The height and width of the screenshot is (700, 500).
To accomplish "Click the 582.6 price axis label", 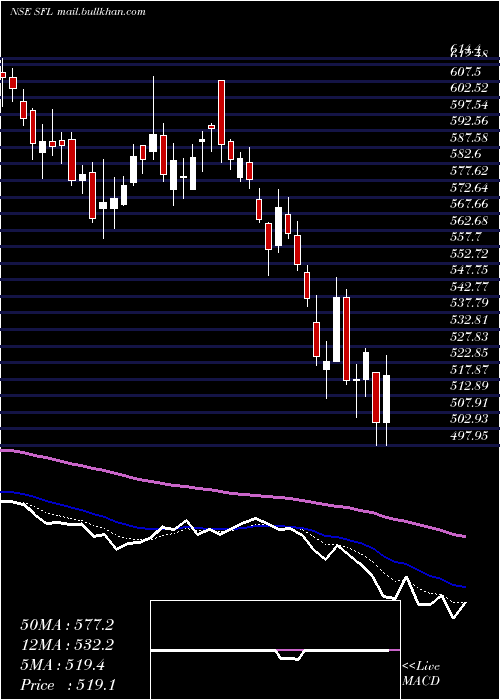I will pos(466,154).
